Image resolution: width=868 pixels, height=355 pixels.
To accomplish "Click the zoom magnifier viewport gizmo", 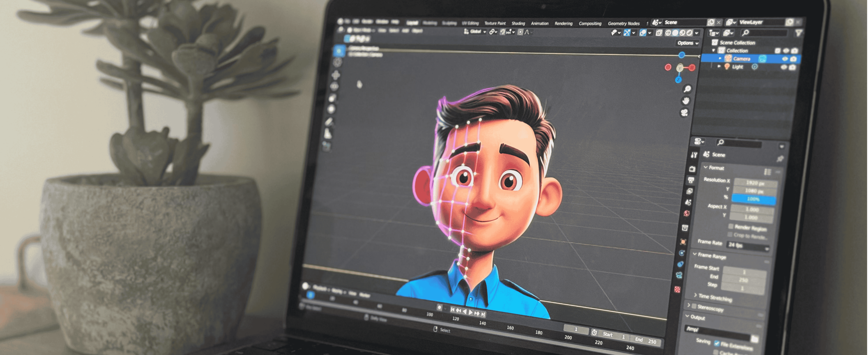I will point(687,89).
